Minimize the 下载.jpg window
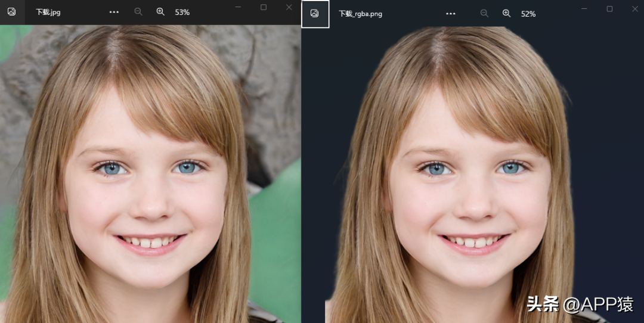 [x=238, y=7]
